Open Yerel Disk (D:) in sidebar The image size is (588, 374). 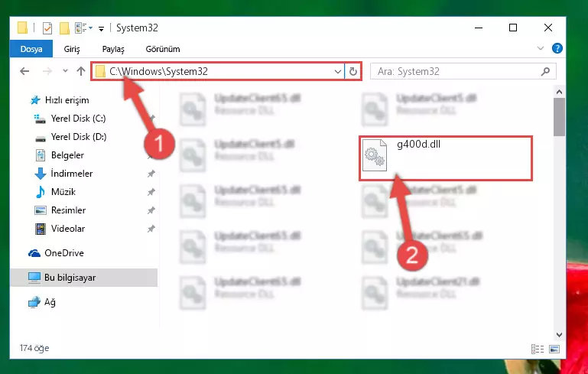[x=79, y=137]
